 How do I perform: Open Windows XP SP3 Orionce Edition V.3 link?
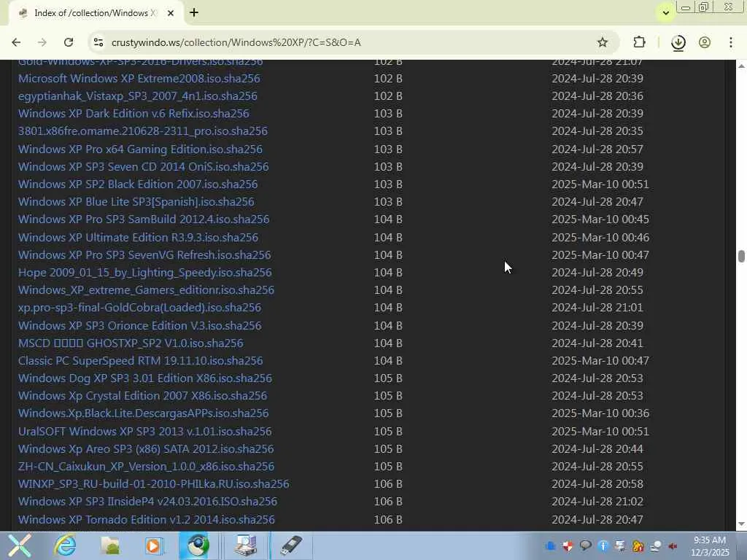click(140, 326)
